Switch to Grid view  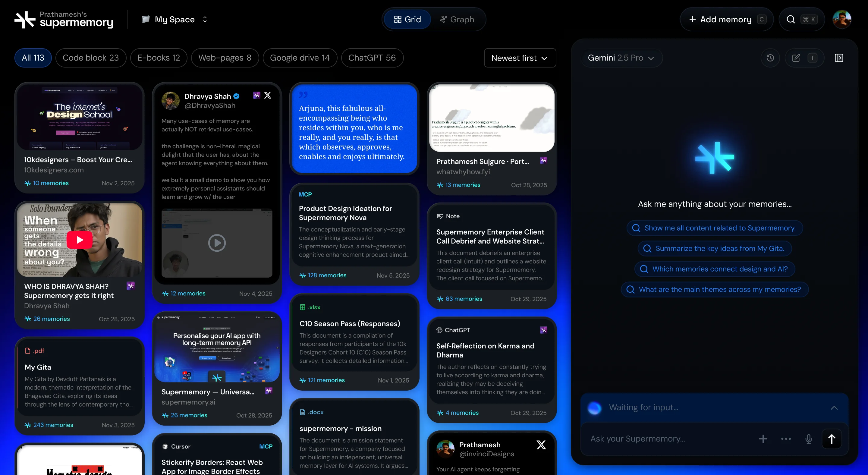(x=407, y=20)
